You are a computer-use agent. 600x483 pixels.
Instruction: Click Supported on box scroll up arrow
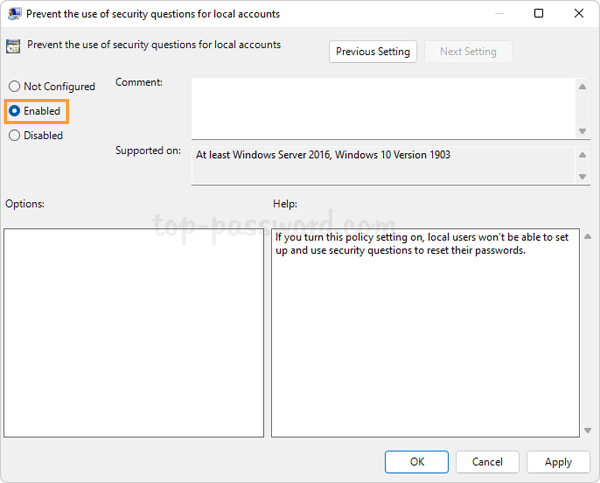coord(583,155)
